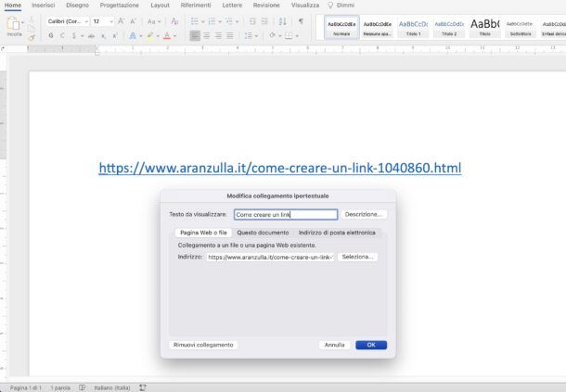Open change case Aa dropdown
This screenshot has width=566, height=392.
[x=154, y=21]
